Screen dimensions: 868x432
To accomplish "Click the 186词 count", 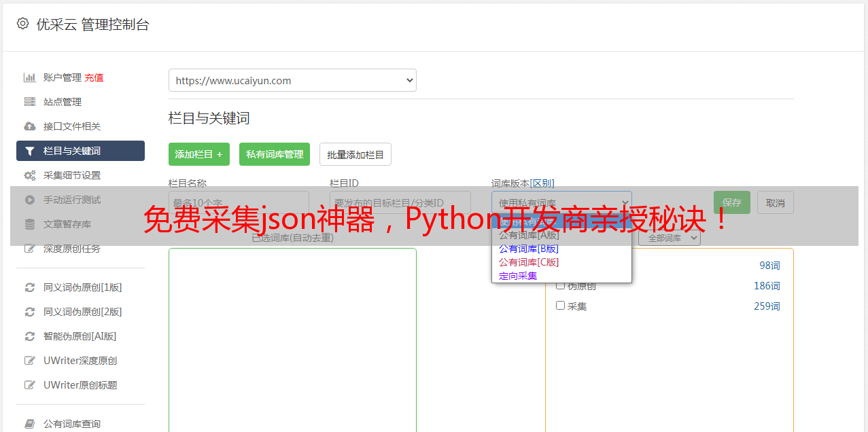I will click(x=767, y=286).
